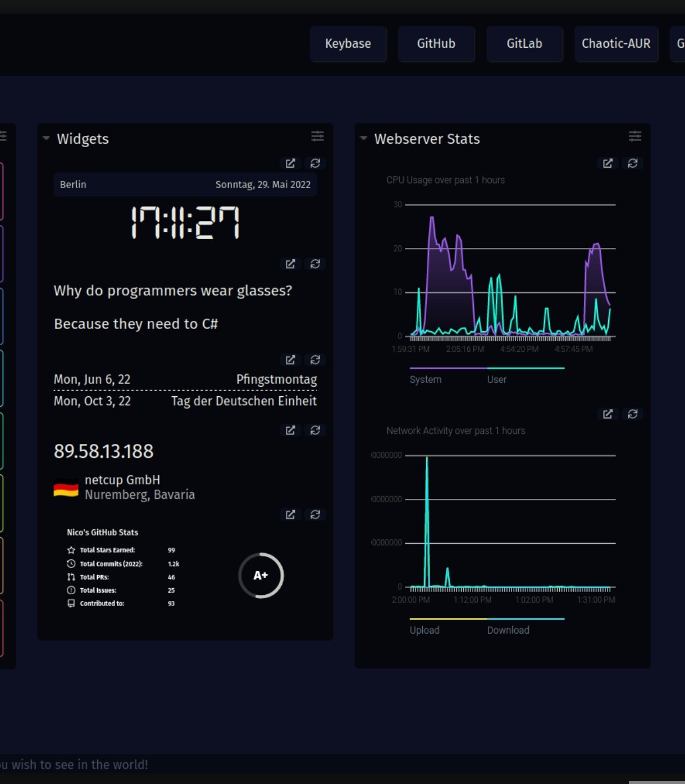The height and width of the screenshot is (784, 685).
Task: Refresh Nico's GitHub Stats widget
Action: coord(315,515)
